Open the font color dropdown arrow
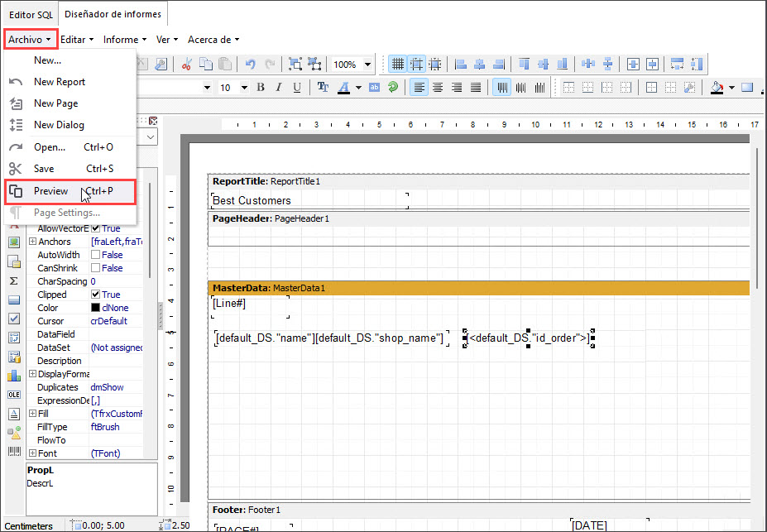Viewport: 767px width, 532px height. point(358,88)
